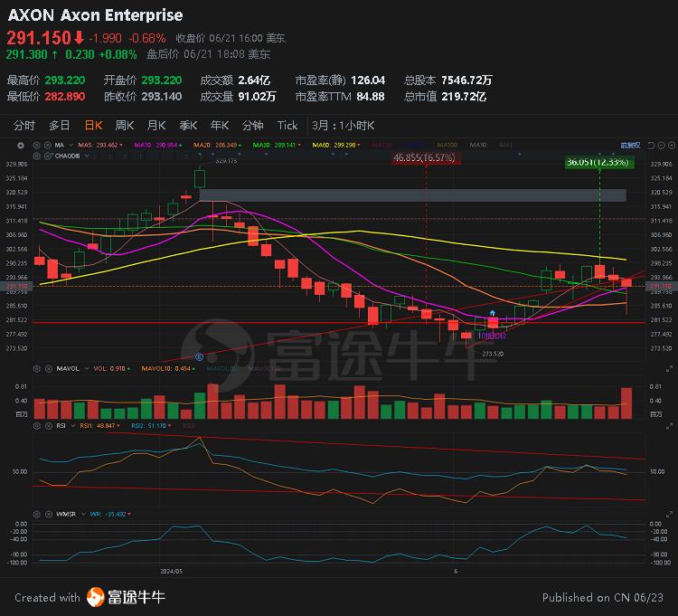Viewport: 678px width, 616px height.
Task: Select the 日K daily candlestick tab
Action: point(93,126)
